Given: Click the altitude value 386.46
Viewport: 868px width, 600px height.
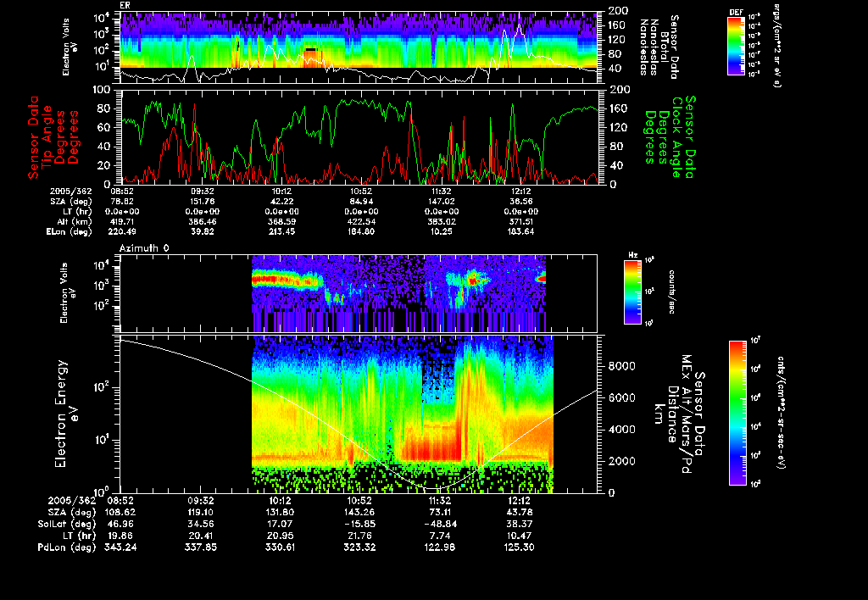Looking at the screenshot, I should [x=203, y=221].
